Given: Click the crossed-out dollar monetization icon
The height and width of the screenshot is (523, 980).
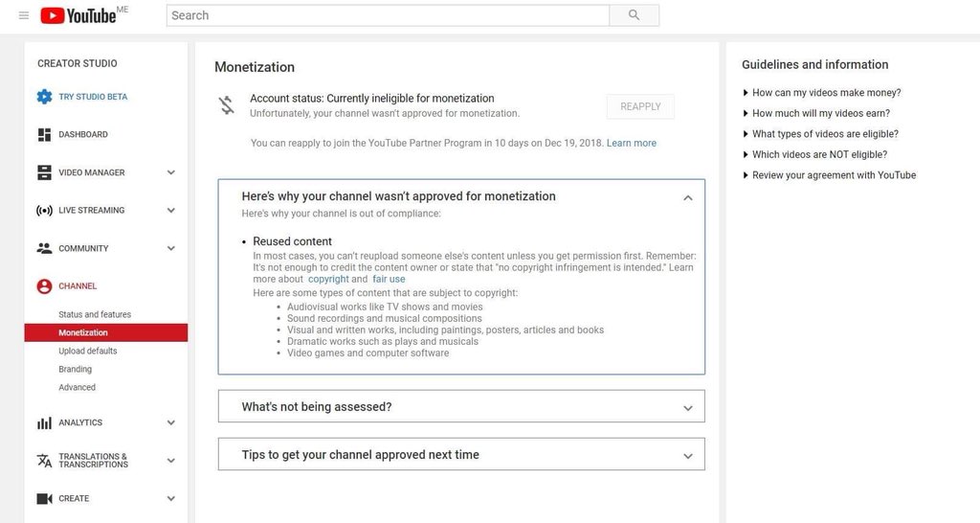Looking at the screenshot, I should [x=227, y=105].
